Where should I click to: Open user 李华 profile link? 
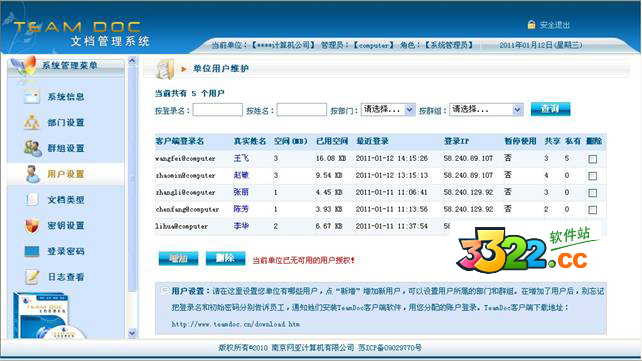click(241, 226)
